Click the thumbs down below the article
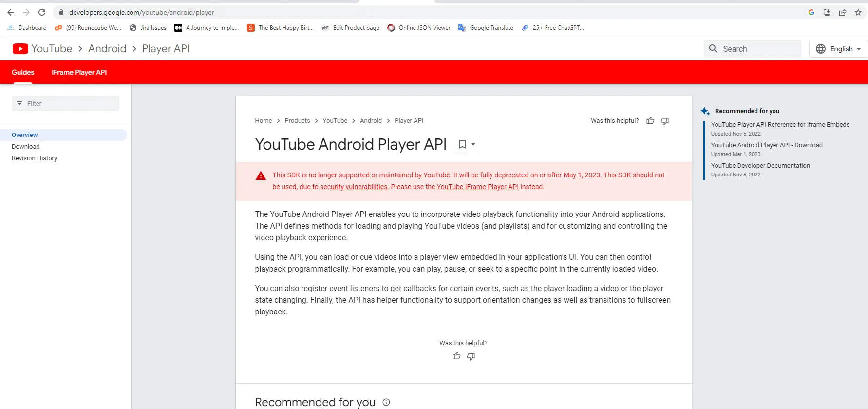This screenshot has height=409, width=868. 471,356
